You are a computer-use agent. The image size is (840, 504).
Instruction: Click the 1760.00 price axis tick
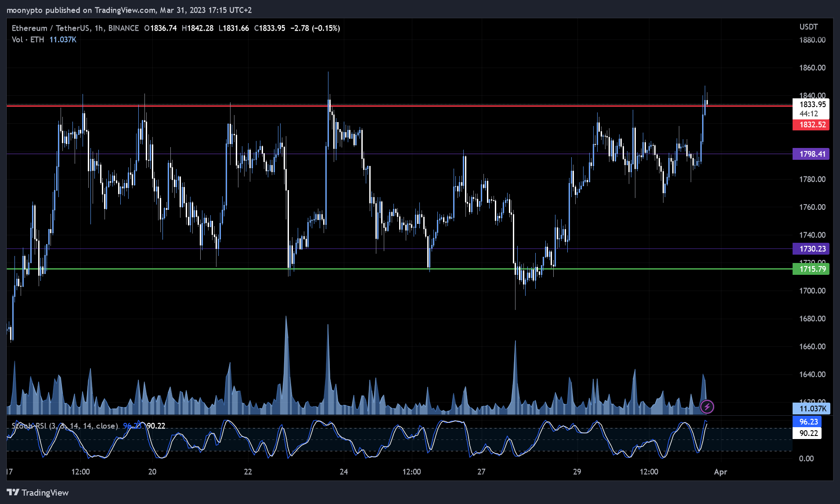pos(812,207)
